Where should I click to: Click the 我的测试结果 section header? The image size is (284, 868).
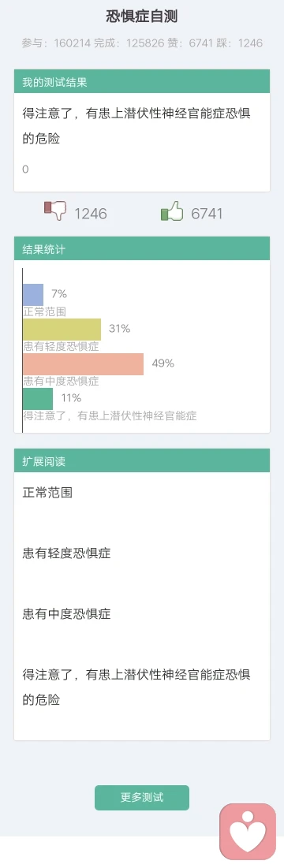[142, 81]
